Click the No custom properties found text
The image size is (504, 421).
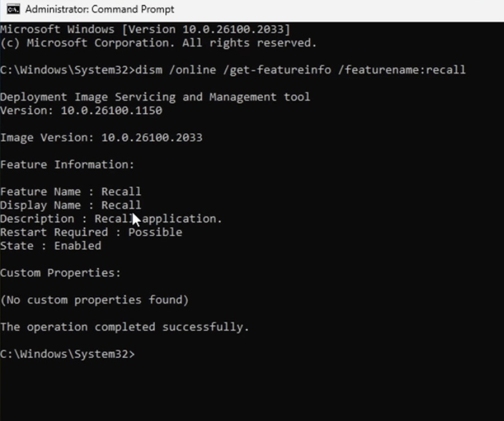(94, 300)
